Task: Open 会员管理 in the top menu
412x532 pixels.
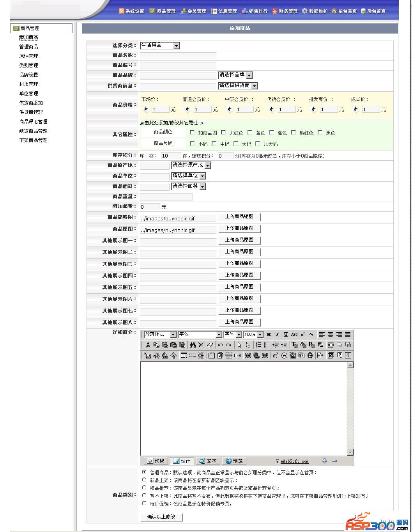Action: coord(193,11)
